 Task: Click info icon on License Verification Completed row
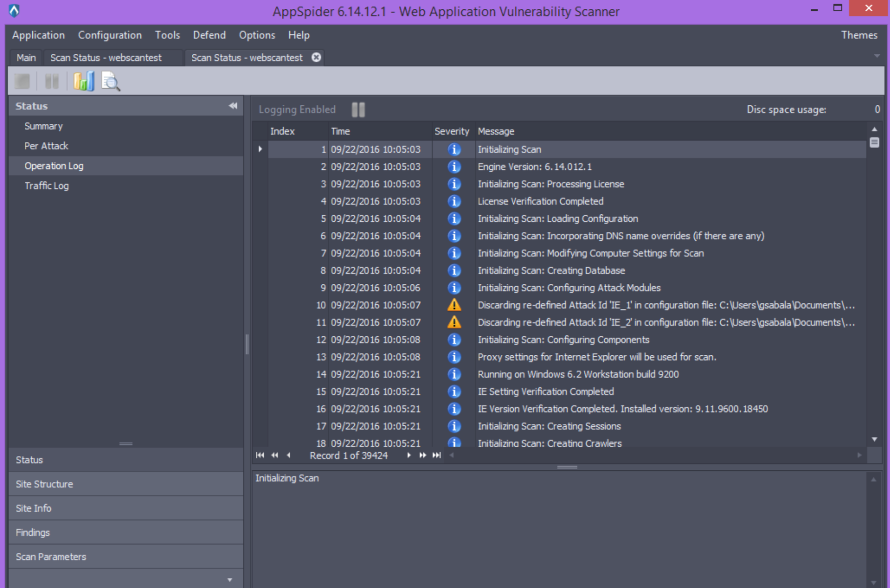[x=454, y=201]
